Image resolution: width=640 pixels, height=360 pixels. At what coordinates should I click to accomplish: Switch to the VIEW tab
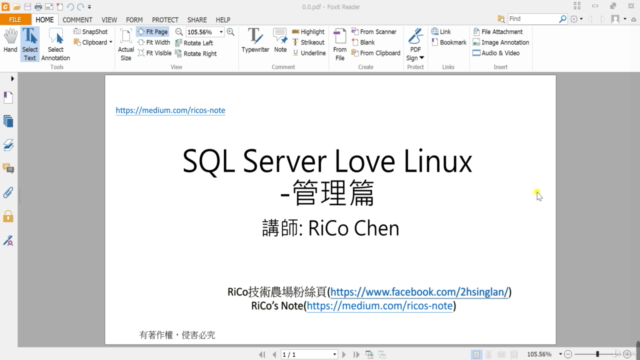pos(109,20)
